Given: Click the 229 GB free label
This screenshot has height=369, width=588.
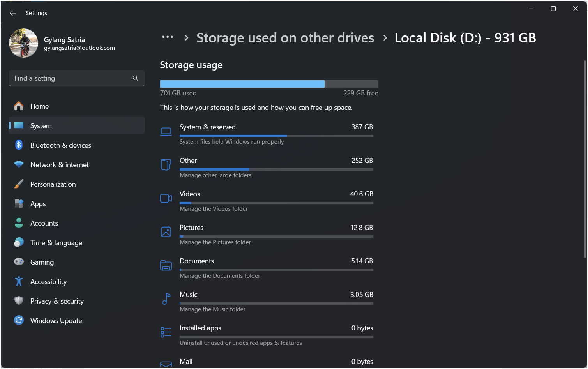Looking at the screenshot, I should pyautogui.click(x=361, y=93).
